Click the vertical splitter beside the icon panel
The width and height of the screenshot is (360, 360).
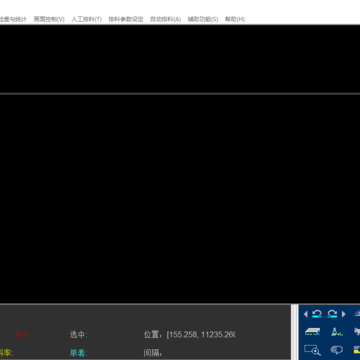[295, 332]
